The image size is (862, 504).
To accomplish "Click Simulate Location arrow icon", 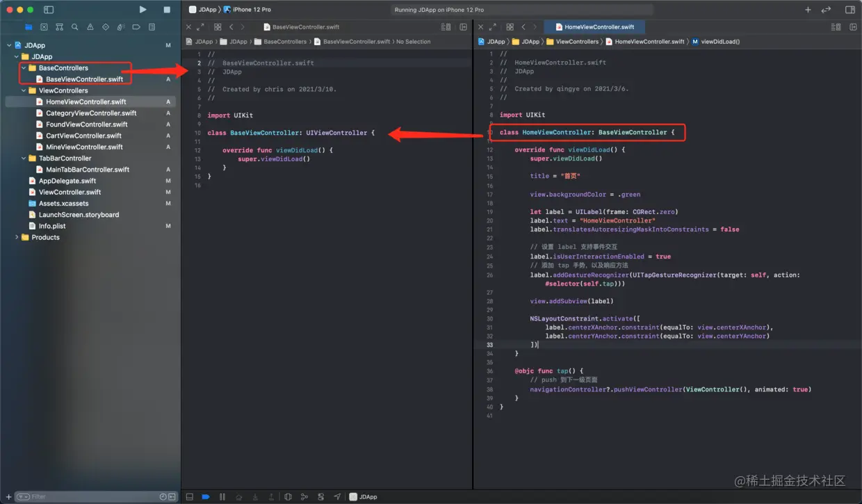I will (337, 496).
